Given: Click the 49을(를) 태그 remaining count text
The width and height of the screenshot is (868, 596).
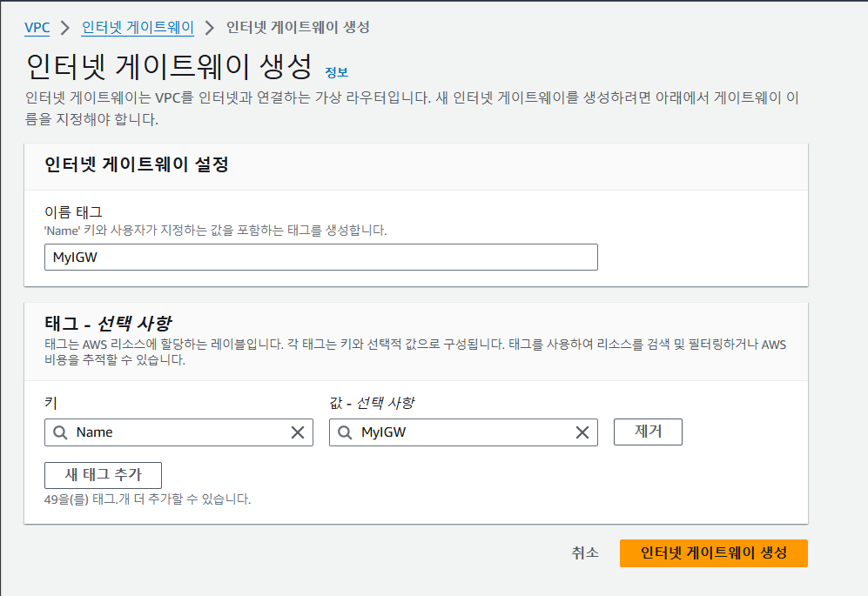Looking at the screenshot, I should coord(147,499).
